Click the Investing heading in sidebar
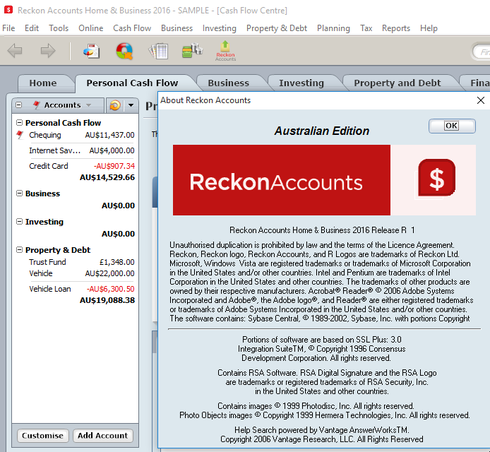The width and height of the screenshot is (490, 452). (x=44, y=222)
